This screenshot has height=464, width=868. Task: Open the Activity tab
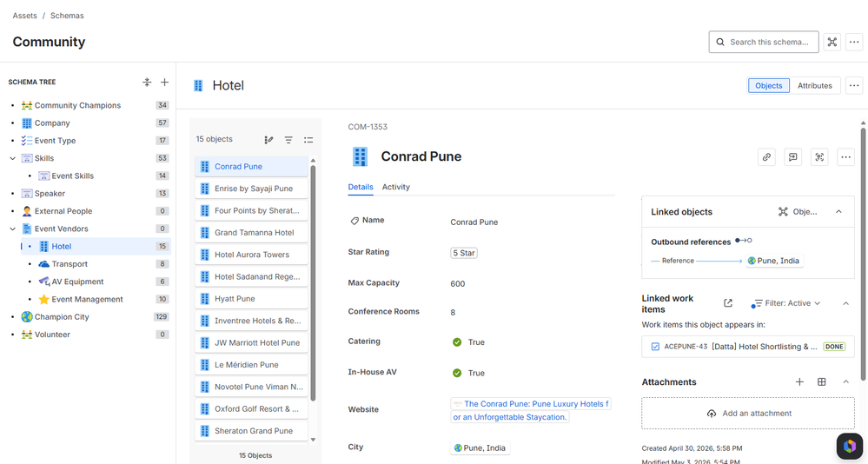coord(396,187)
